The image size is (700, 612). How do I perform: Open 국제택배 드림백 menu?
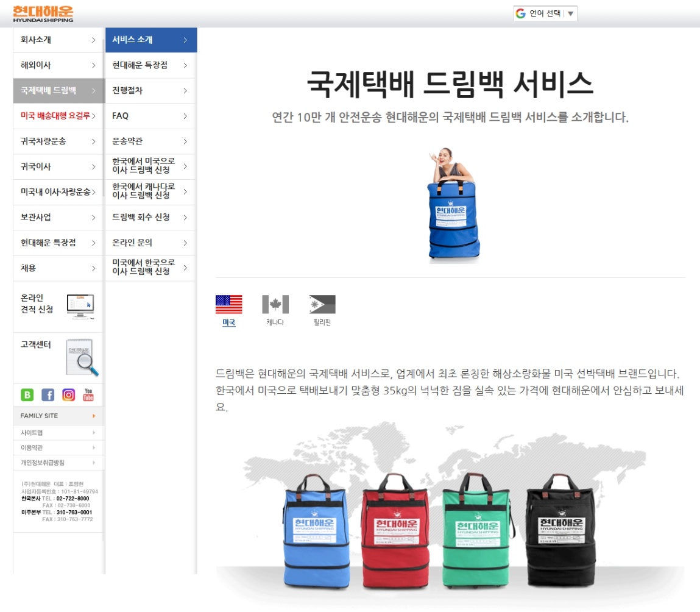(58, 91)
